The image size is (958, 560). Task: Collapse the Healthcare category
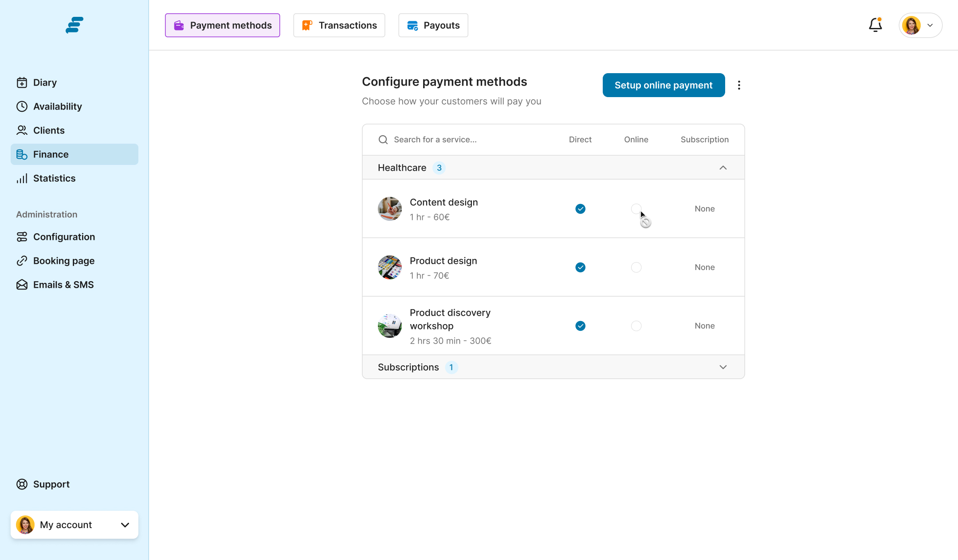723,168
